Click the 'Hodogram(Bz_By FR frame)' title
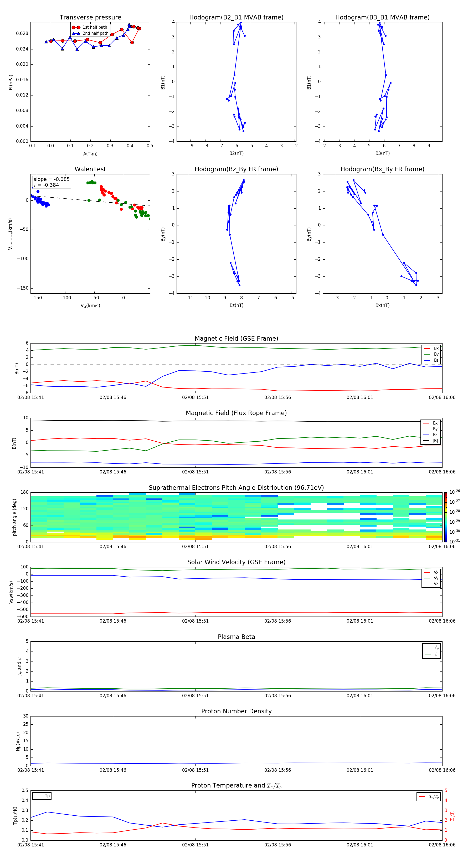The height and width of the screenshot is (868, 473). 236,169
